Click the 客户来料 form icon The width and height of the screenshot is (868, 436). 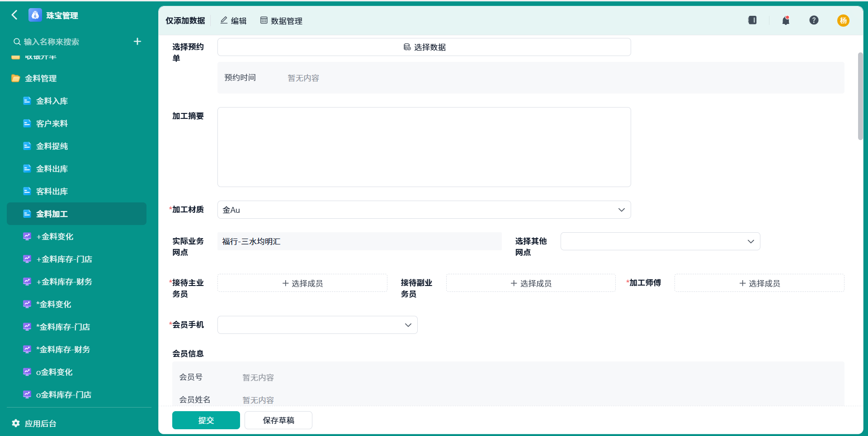click(27, 123)
